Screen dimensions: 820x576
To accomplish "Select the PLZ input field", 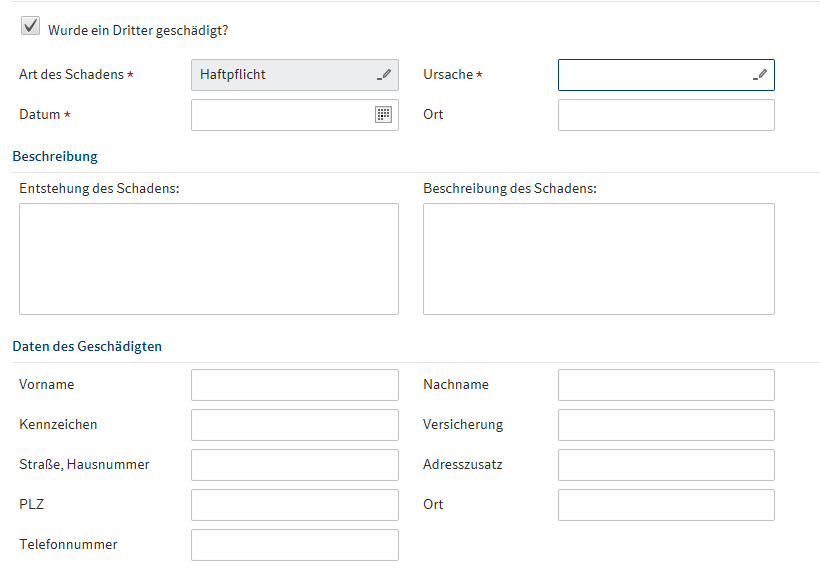I will click(294, 505).
